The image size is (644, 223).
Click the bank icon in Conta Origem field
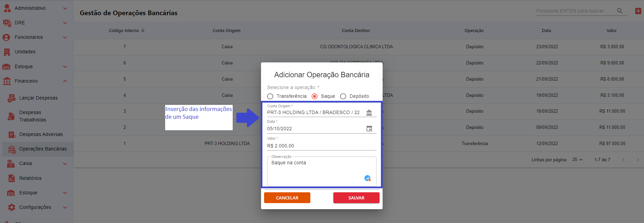(369, 113)
